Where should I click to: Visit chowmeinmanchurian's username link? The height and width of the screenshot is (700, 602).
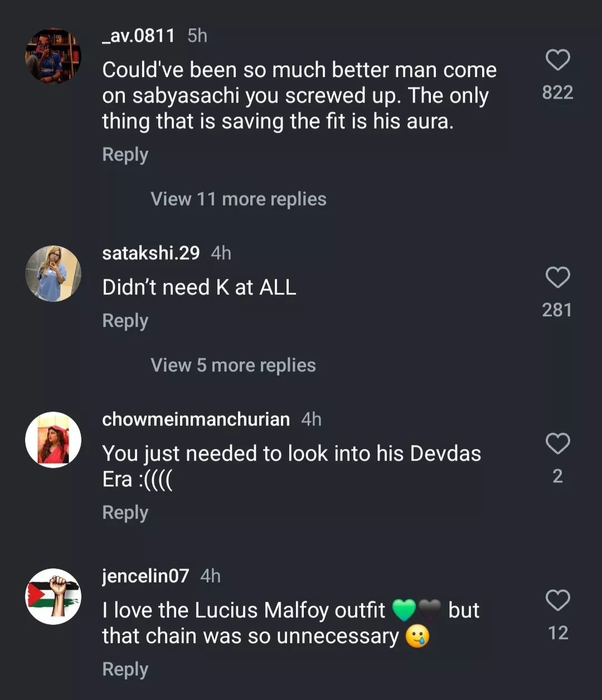point(196,419)
